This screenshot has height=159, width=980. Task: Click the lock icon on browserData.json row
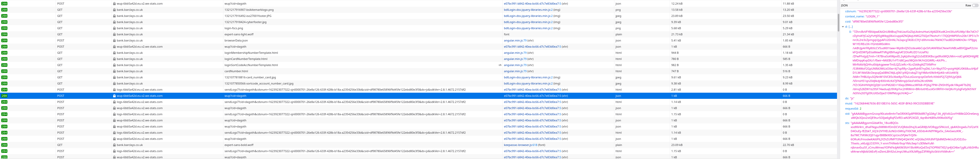click(x=114, y=40)
